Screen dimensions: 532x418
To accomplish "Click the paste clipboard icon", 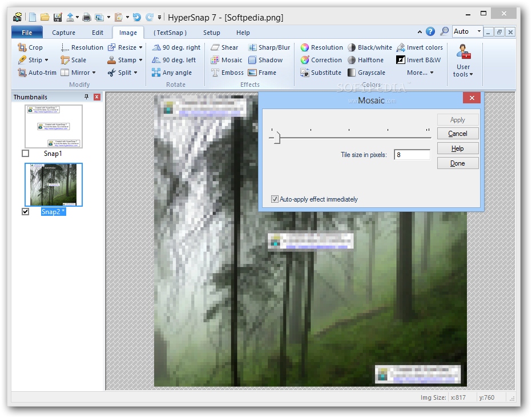I will pos(118,17).
